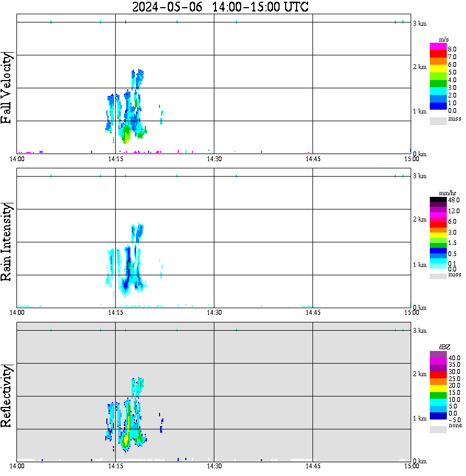Image resolution: width=466 pixels, height=476 pixels.
Task: Select the red swatch in m/s legend
Action: point(438,54)
